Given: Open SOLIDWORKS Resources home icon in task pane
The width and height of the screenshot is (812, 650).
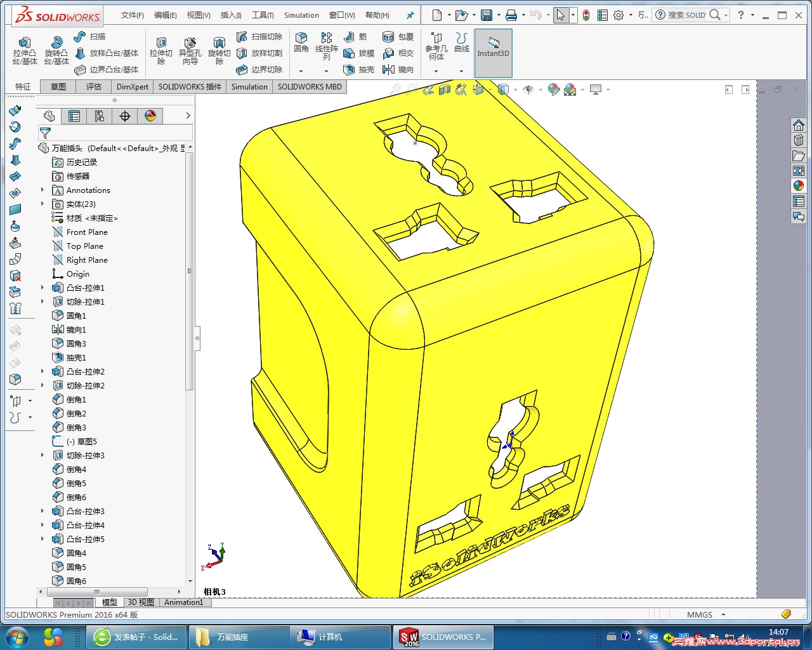Looking at the screenshot, I should point(799,125).
